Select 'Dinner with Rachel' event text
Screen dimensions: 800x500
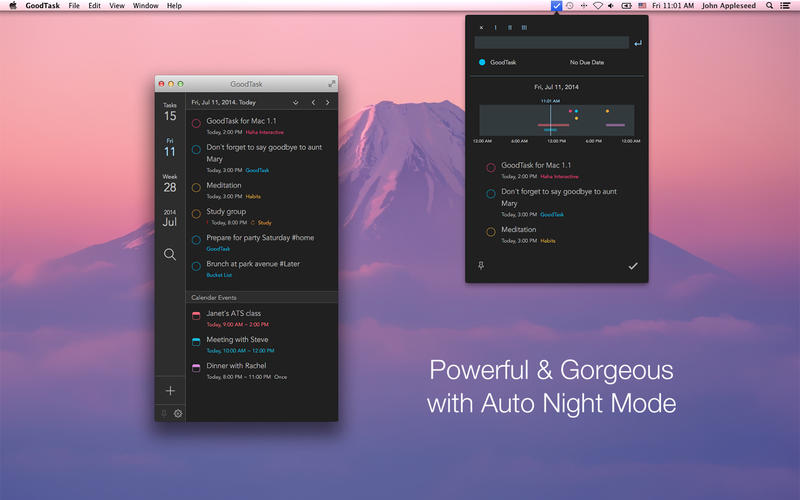(236, 365)
